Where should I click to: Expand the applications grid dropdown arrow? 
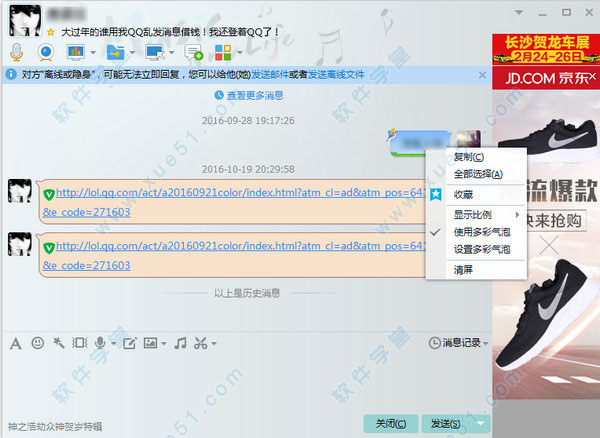tap(240, 52)
